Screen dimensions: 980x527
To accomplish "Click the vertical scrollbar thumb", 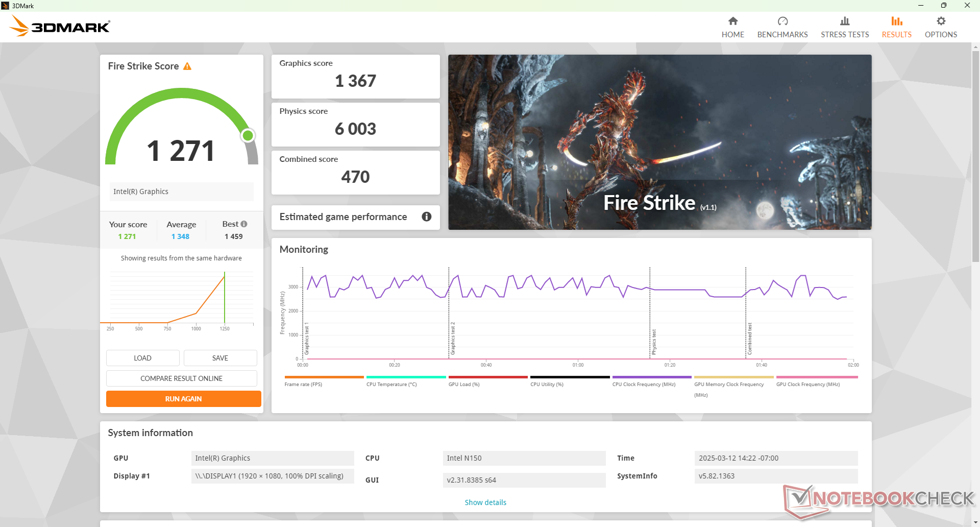I will point(975,156).
